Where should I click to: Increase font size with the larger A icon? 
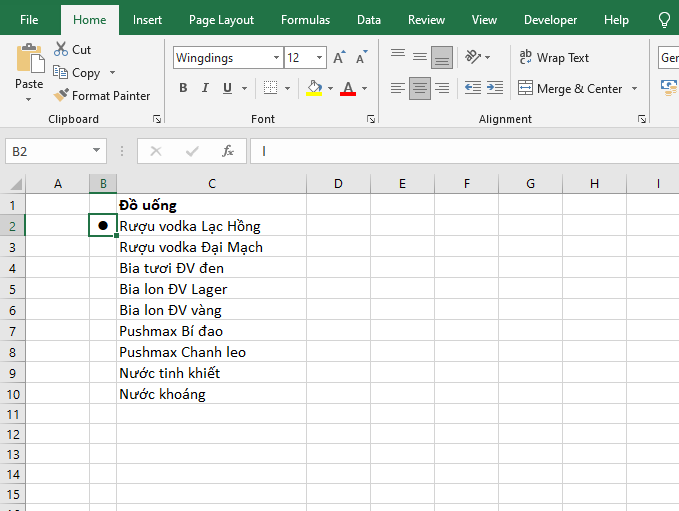click(339, 58)
